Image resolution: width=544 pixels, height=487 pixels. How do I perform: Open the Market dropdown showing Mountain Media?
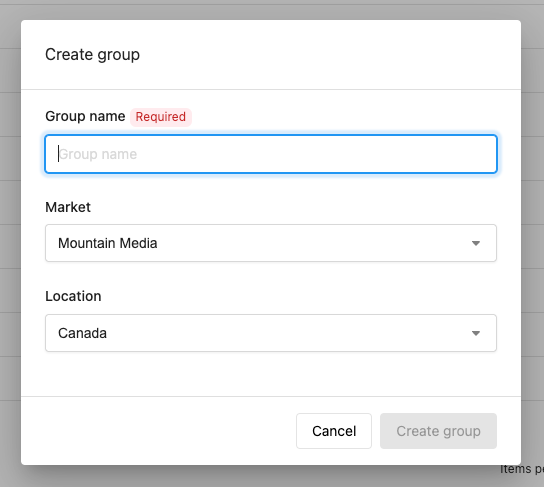pyautogui.click(x=271, y=243)
